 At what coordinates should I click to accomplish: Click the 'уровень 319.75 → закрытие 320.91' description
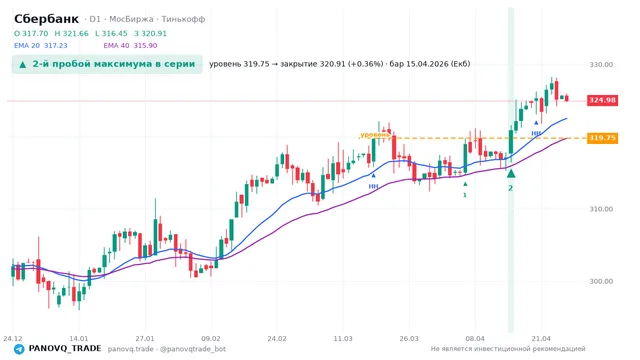tap(340, 64)
